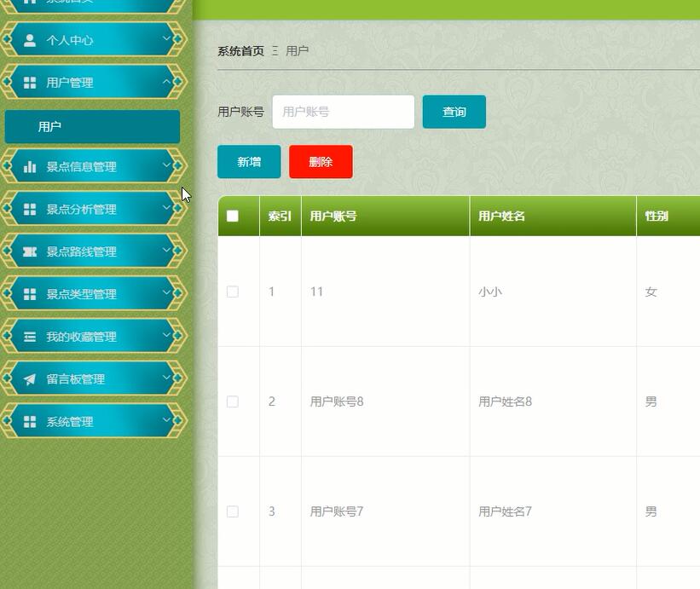Click the bar chart icon beside 景点信息管理
The height and width of the screenshot is (589, 700).
(x=30, y=167)
